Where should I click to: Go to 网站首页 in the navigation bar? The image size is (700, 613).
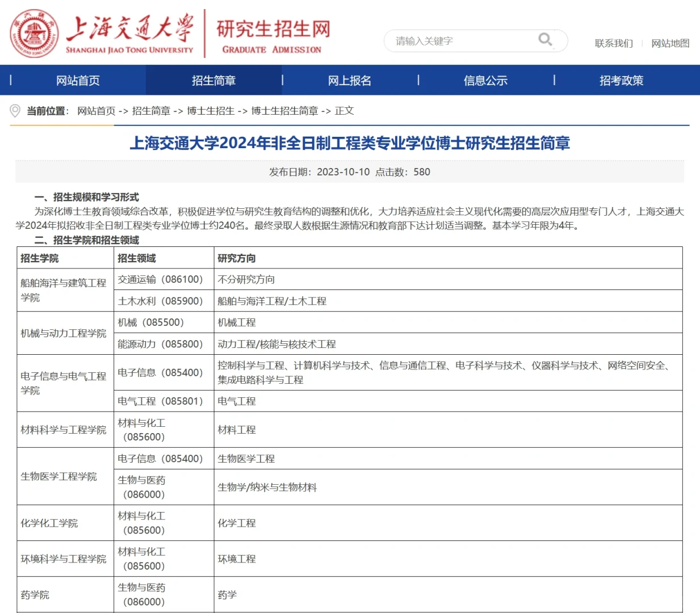[x=78, y=81]
